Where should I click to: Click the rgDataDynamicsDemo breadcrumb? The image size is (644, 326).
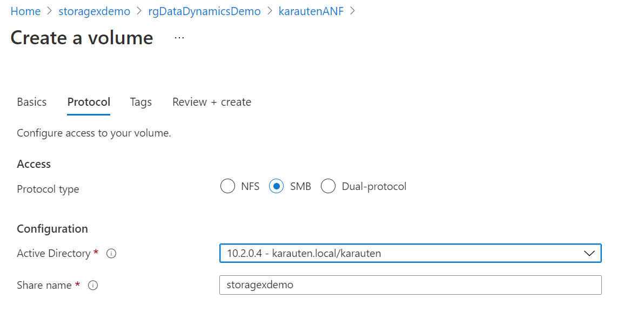point(204,11)
